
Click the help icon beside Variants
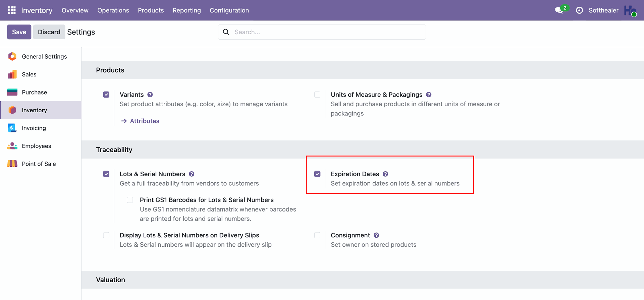pyautogui.click(x=150, y=95)
